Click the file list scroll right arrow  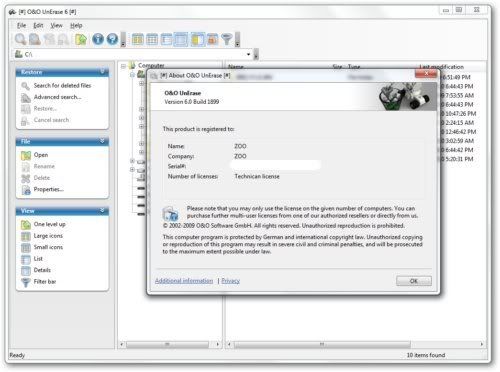coord(482,344)
